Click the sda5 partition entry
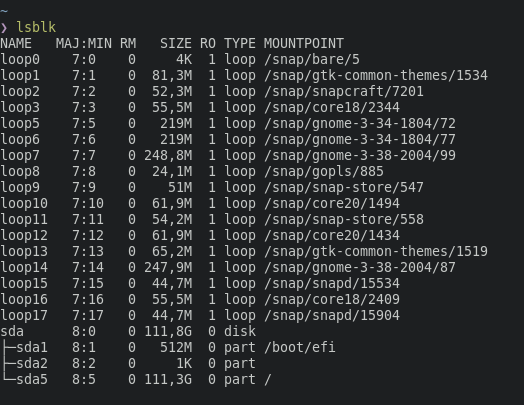The width and height of the screenshot is (524, 405). (32, 380)
